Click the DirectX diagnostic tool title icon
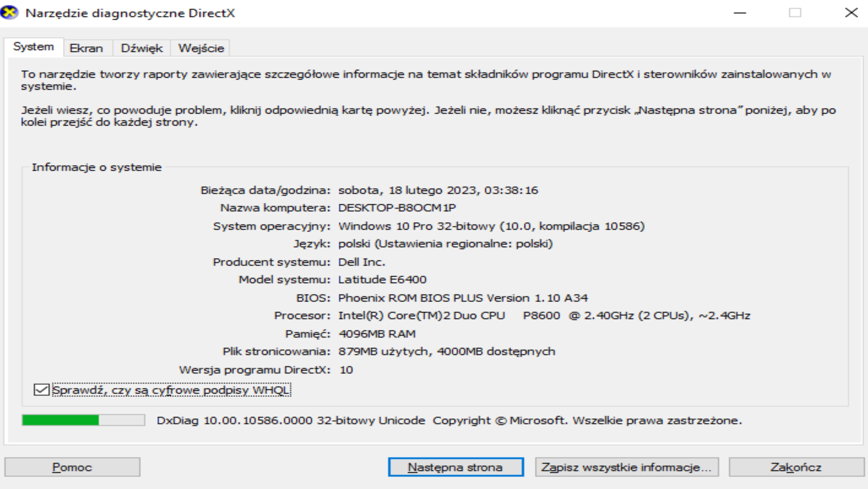868x489 pixels. point(9,13)
